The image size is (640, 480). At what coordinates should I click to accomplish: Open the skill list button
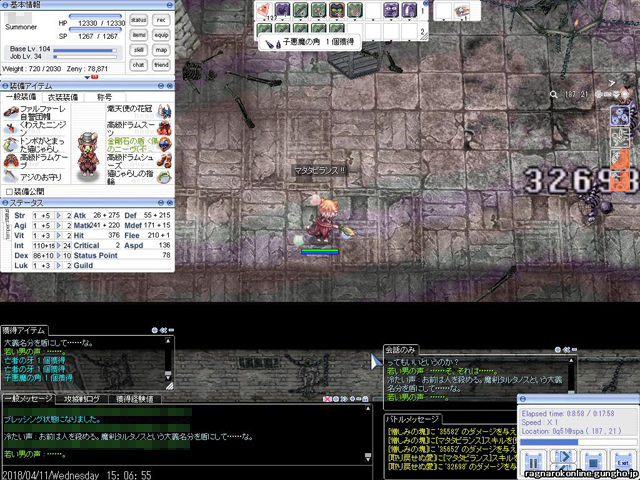139,50
